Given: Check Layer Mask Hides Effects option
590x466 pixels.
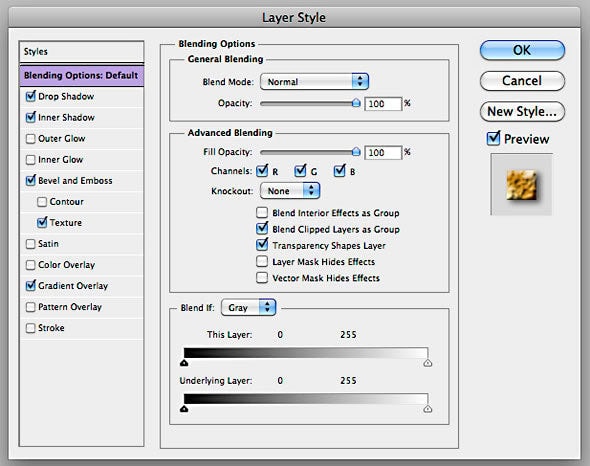Looking at the screenshot, I should [x=262, y=261].
